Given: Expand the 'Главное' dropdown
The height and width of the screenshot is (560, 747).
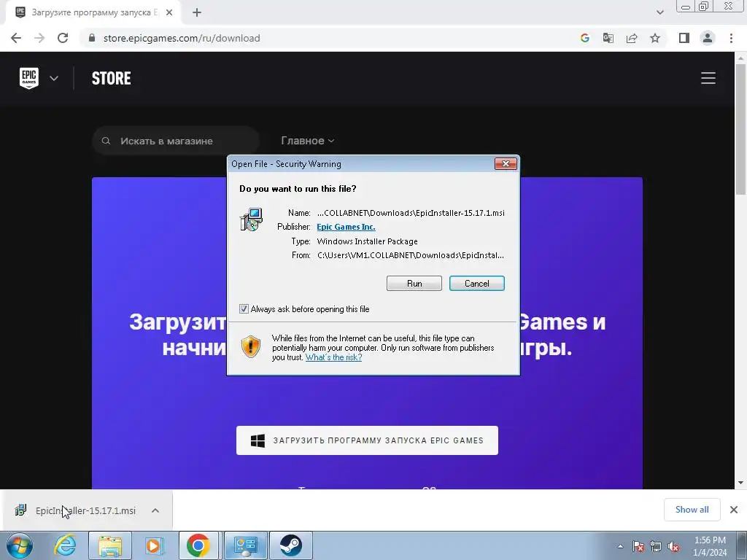Looking at the screenshot, I should (308, 141).
